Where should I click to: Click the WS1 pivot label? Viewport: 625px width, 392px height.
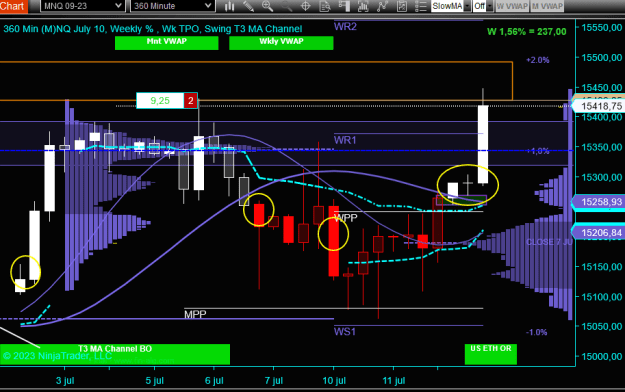(345, 332)
